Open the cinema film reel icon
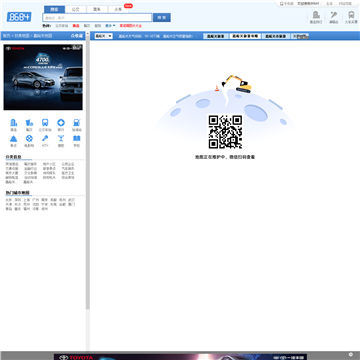Image resolution: width=360 pixels, height=360 pixels. pyautogui.click(x=29, y=138)
